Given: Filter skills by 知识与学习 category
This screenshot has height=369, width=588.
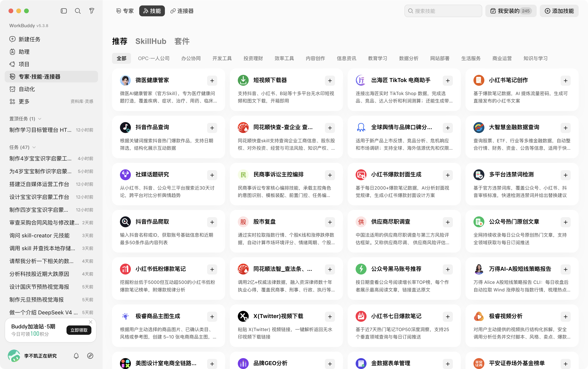Looking at the screenshot, I should click(x=535, y=59).
